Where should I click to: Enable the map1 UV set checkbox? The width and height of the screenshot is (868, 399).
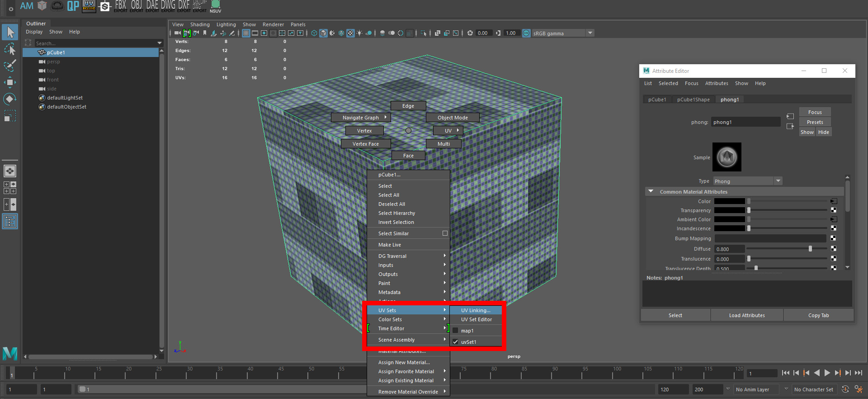(455, 331)
